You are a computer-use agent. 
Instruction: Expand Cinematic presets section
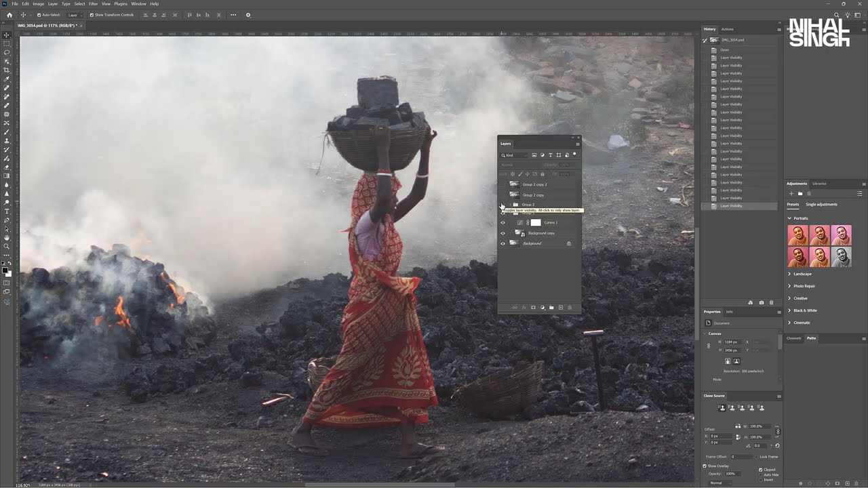pyautogui.click(x=789, y=323)
